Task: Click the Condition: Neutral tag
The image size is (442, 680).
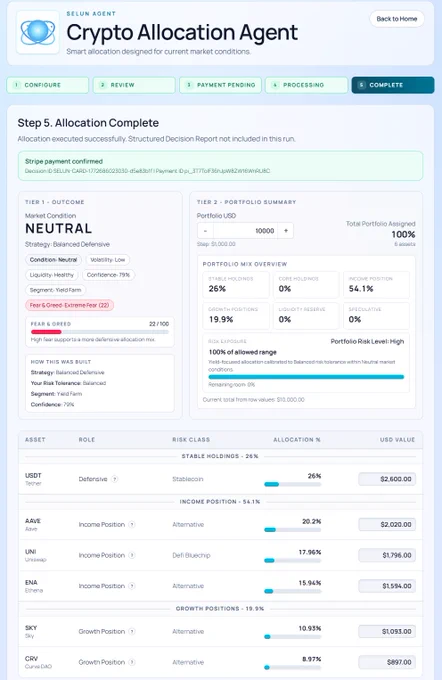Action: pos(53,260)
